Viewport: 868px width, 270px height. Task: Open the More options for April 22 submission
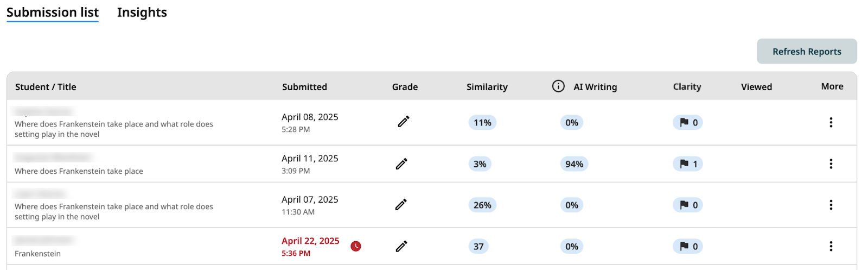coord(831,246)
